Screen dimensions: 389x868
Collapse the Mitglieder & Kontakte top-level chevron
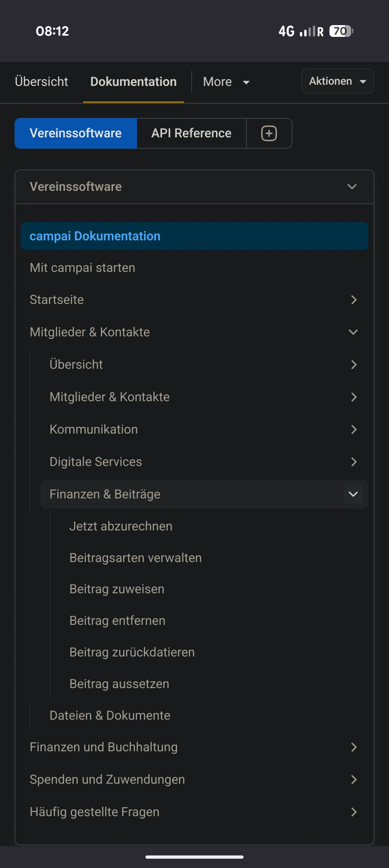[x=353, y=332]
